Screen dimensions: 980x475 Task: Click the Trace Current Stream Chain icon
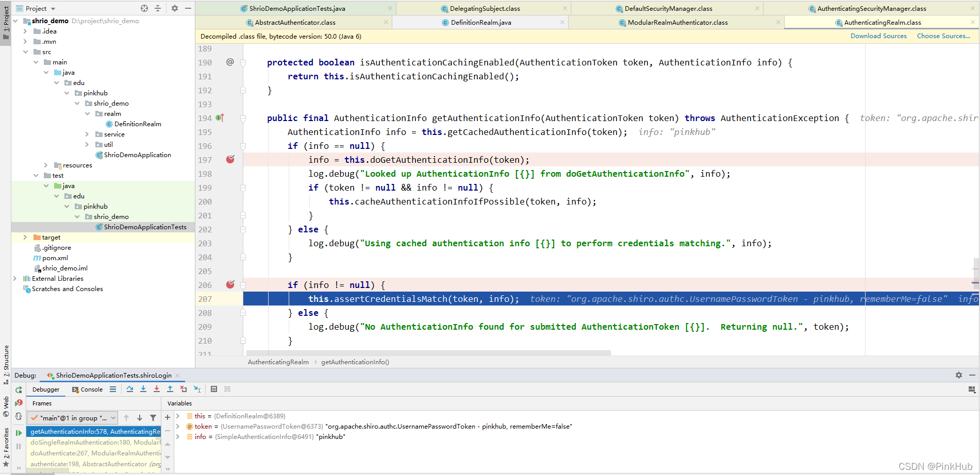click(227, 389)
